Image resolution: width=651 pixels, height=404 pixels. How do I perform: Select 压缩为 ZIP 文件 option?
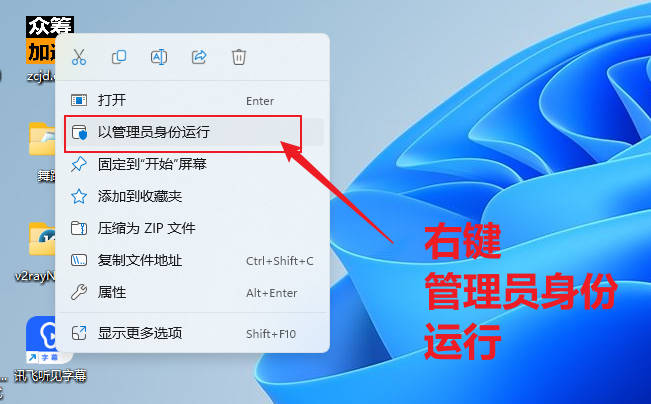pos(193,228)
